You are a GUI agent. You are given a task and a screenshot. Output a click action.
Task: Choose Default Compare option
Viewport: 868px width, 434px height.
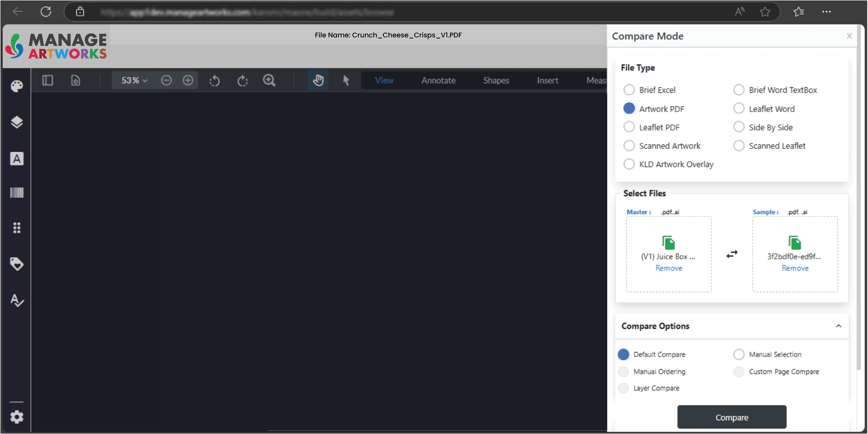(623, 354)
